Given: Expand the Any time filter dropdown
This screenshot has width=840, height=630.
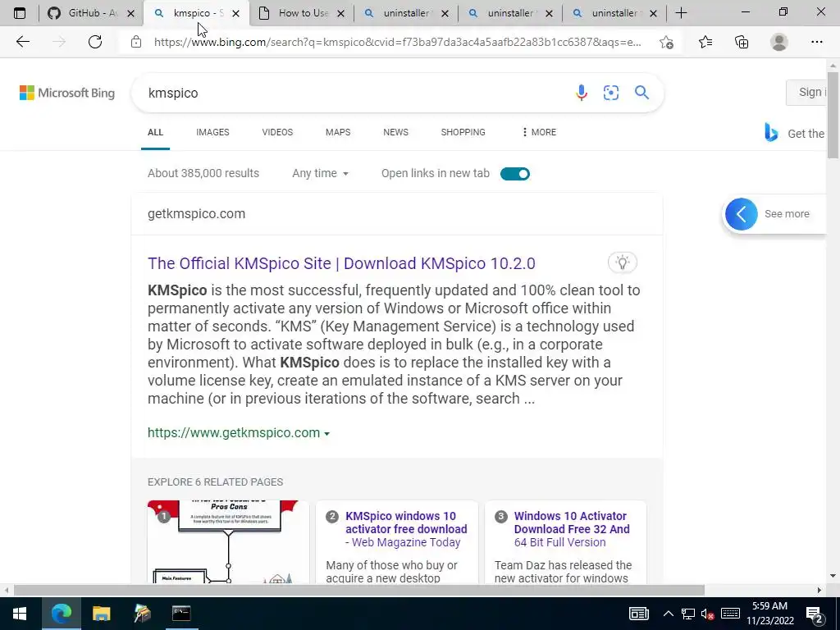Looking at the screenshot, I should (x=321, y=173).
